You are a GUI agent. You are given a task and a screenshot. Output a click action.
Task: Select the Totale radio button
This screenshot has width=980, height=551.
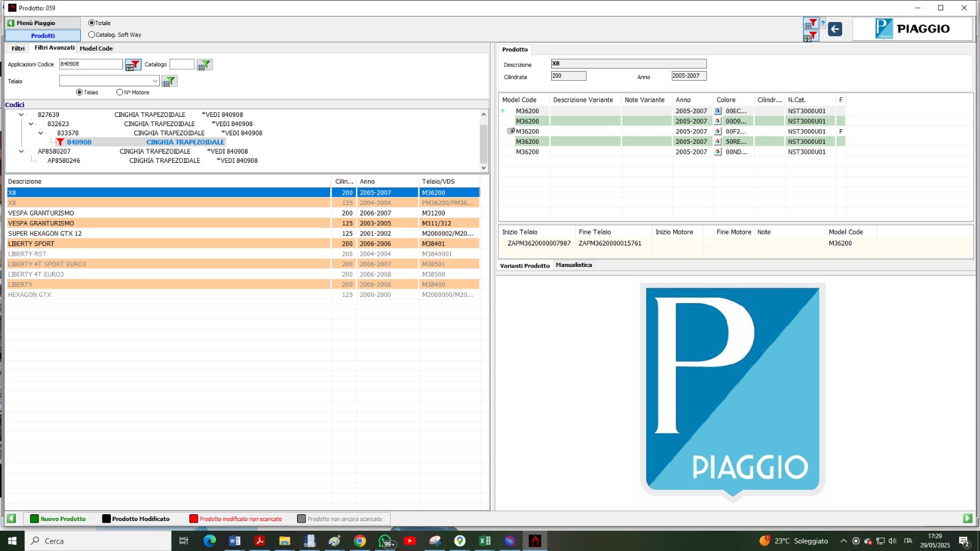pyautogui.click(x=92, y=23)
